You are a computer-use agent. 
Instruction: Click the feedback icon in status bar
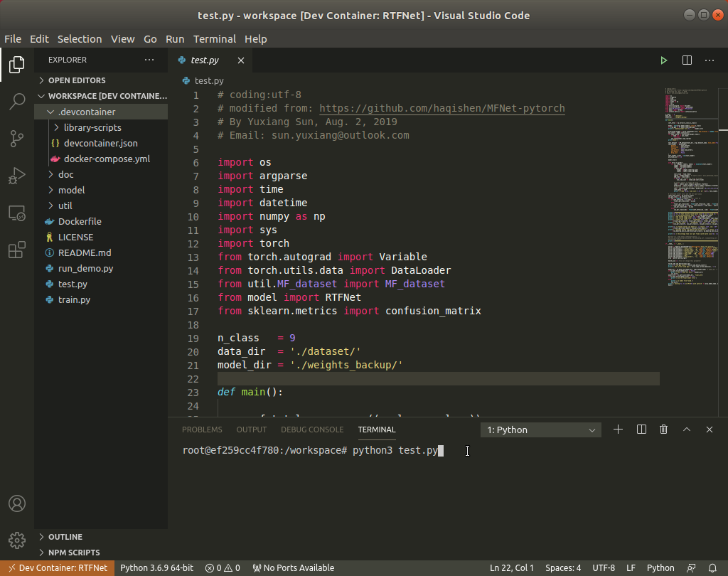point(691,567)
